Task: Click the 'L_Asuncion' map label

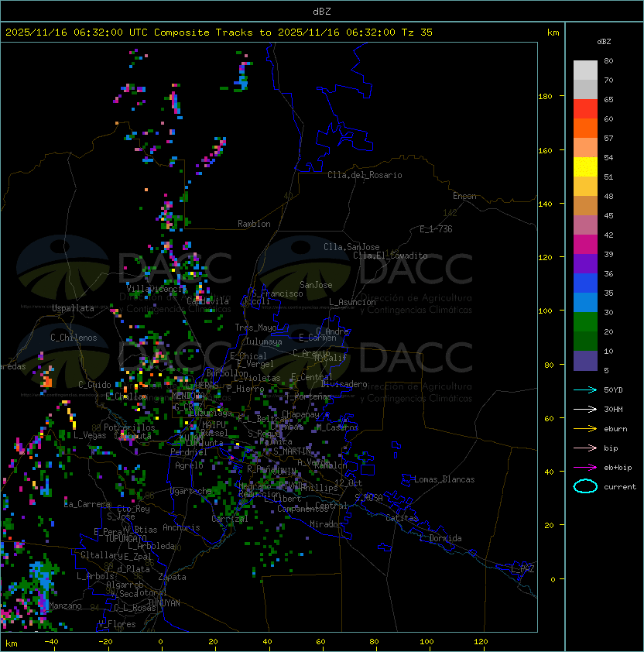Action: tap(352, 302)
